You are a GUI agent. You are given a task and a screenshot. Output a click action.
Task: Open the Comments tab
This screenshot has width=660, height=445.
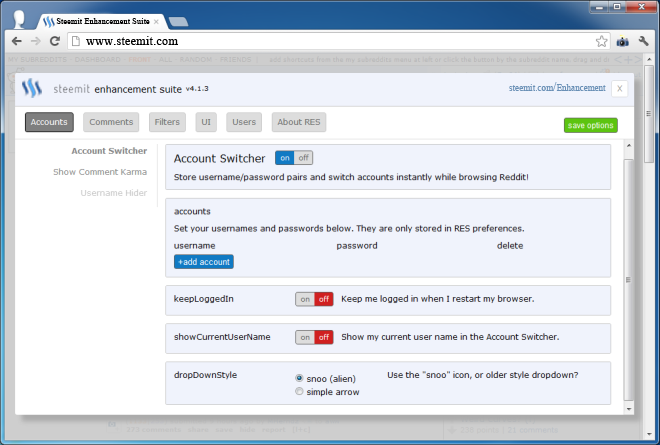(111, 122)
